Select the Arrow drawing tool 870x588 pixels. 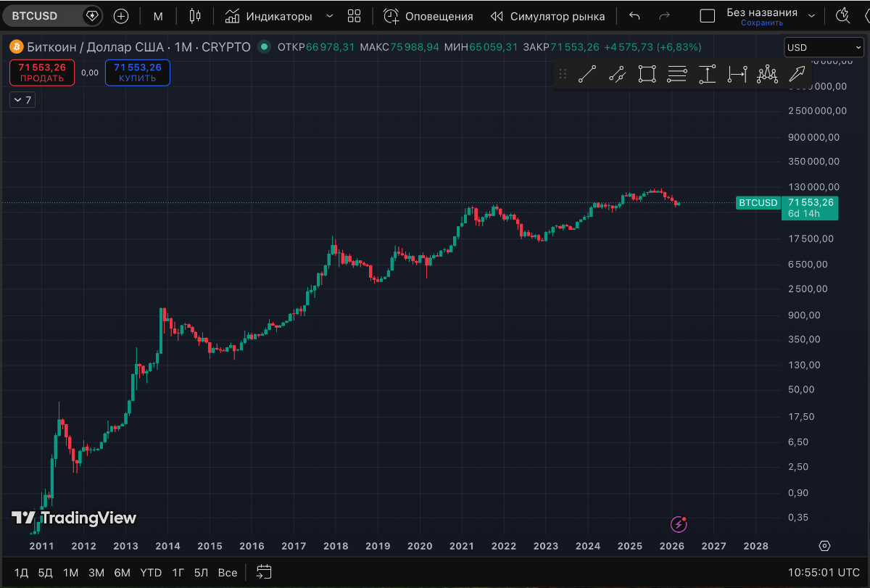coord(797,74)
